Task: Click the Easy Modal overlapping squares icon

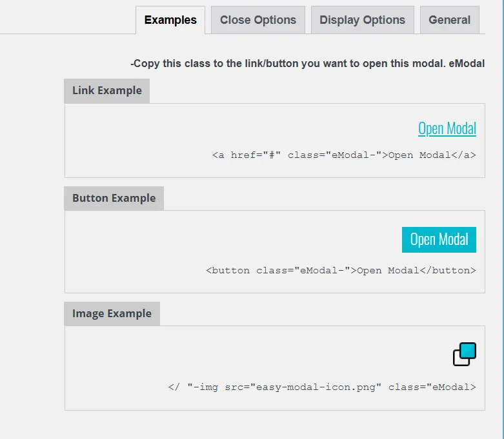Action: tap(464, 355)
